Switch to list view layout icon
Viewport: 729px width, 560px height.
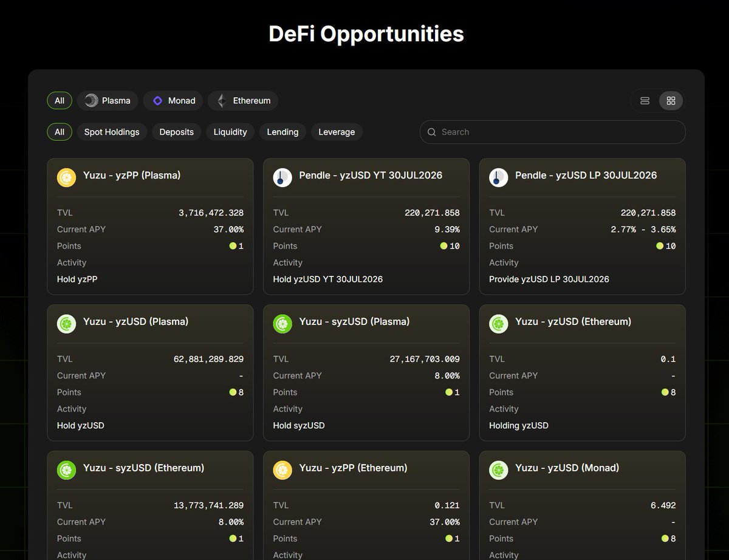click(x=645, y=101)
